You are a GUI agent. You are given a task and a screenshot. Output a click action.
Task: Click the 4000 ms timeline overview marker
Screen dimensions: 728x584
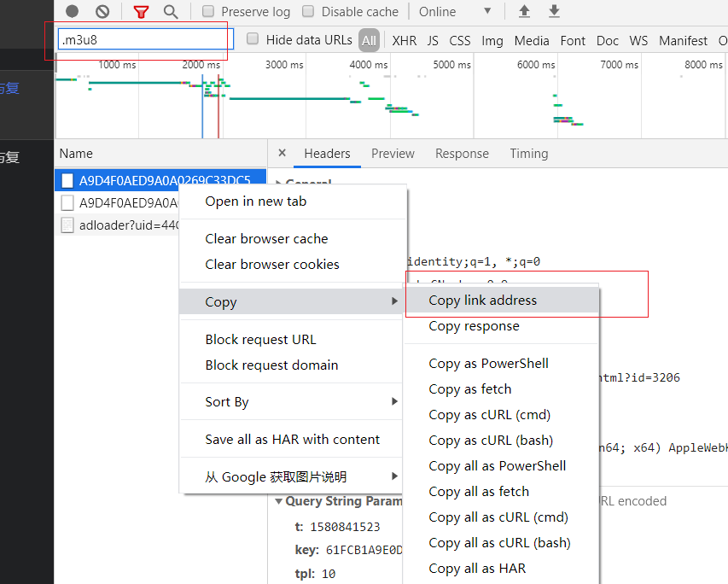point(368,65)
